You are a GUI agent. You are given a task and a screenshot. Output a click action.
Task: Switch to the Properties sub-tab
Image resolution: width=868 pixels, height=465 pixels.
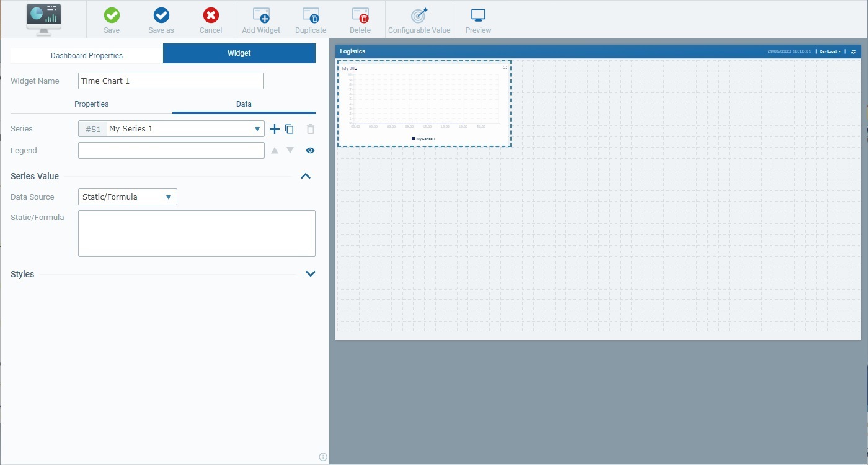click(91, 104)
